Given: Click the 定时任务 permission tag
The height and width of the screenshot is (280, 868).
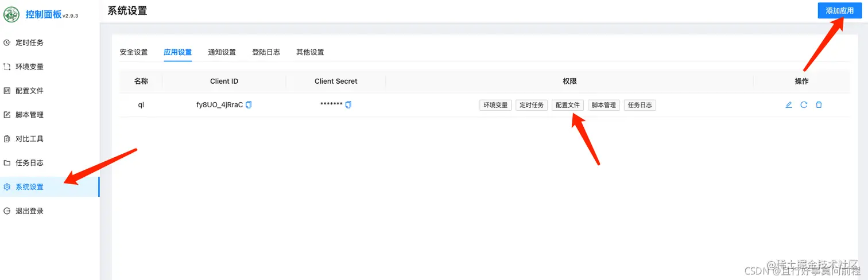Looking at the screenshot, I should (x=532, y=105).
